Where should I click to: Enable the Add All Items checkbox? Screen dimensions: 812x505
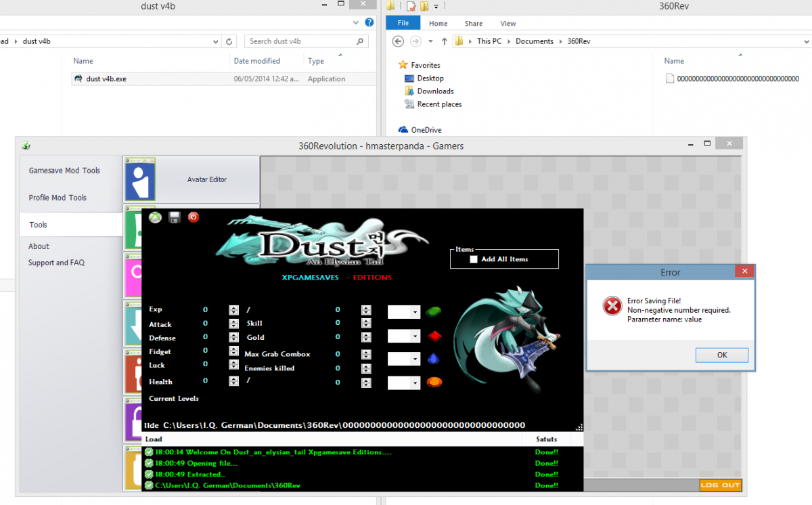(x=474, y=259)
